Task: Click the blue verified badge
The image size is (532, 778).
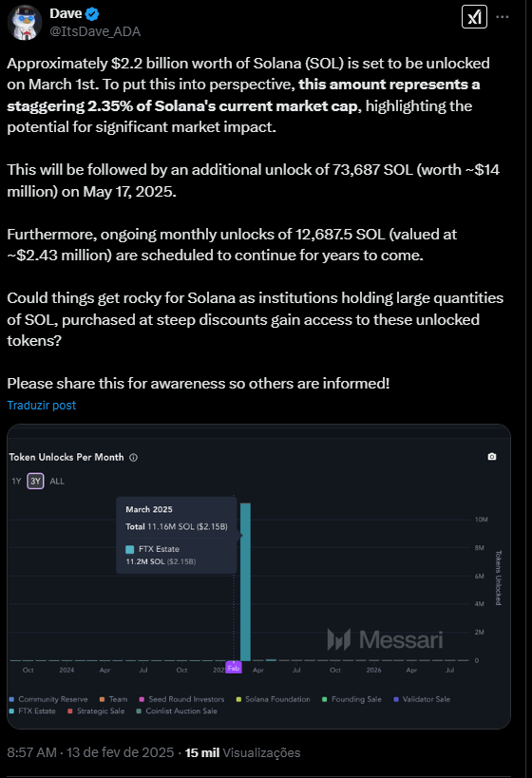Action: (x=92, y=14)
